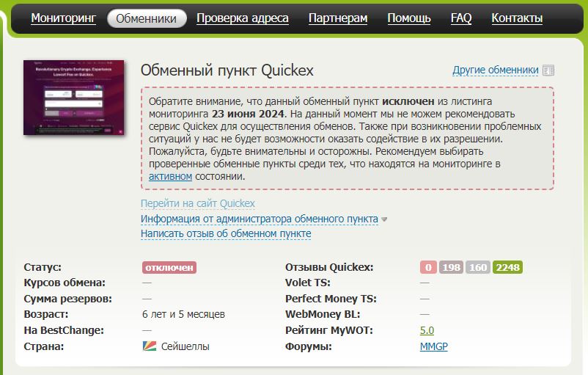Click the Рейтинг MyWOT label

coord(329,330)
